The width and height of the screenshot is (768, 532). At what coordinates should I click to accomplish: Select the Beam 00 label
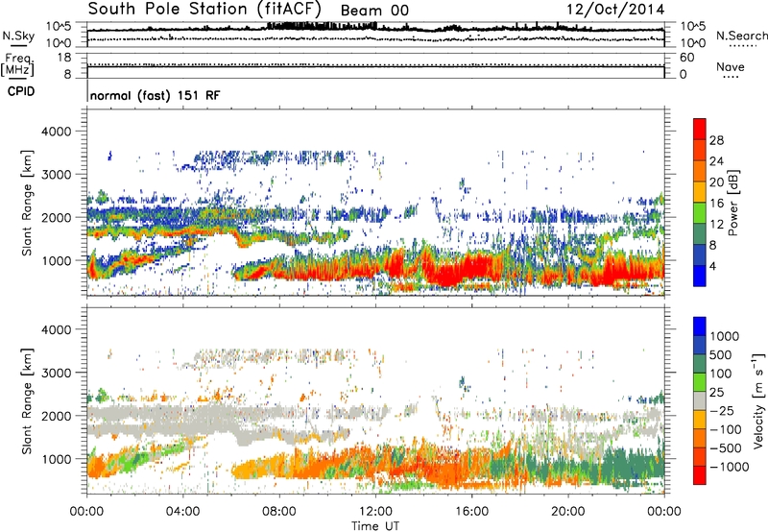click(x=374, y=11)
